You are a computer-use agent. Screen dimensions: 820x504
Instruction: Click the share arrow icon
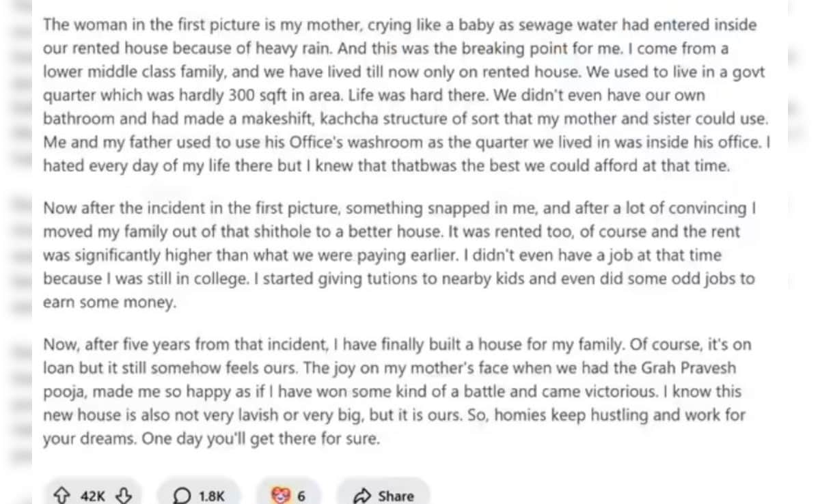pyautogui.click(x=363, y=496)
